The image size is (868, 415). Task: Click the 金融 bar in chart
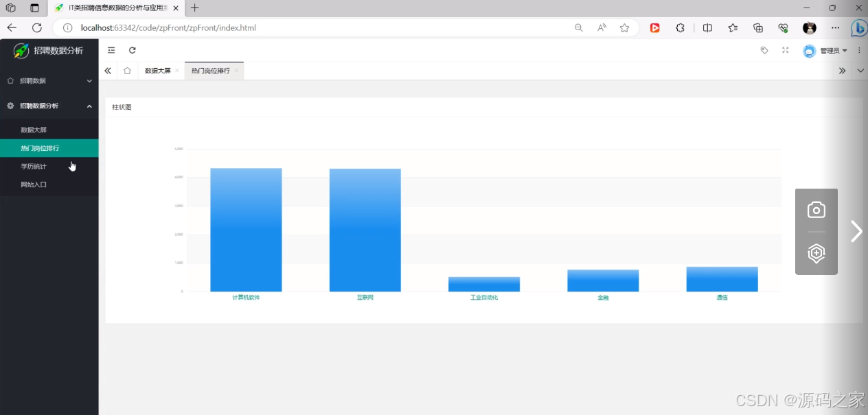[603, 281]
